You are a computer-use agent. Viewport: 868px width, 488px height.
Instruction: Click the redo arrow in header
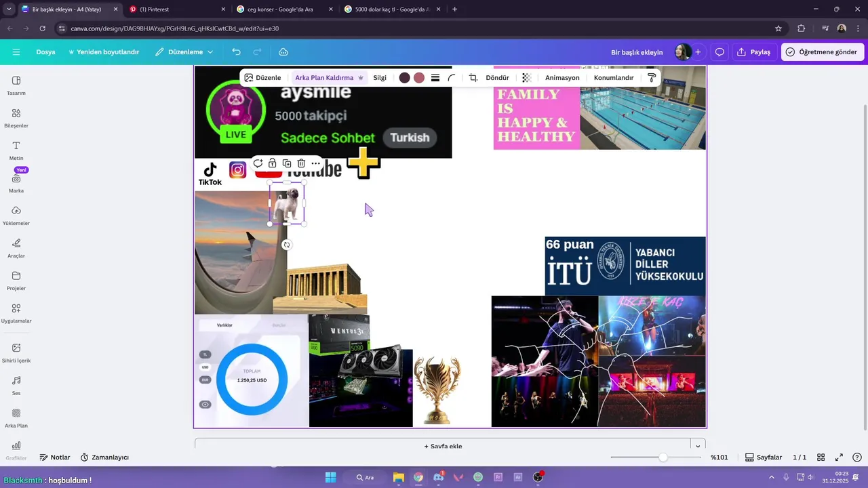(x=257, y=52)
